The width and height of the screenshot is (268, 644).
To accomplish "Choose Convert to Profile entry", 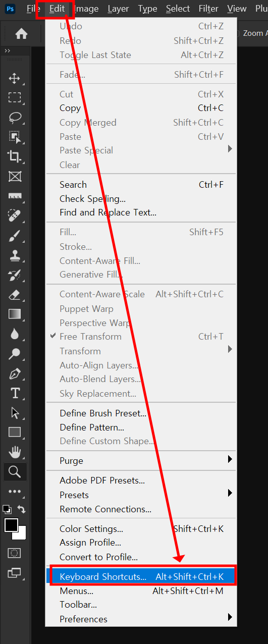I will point(141,557).
